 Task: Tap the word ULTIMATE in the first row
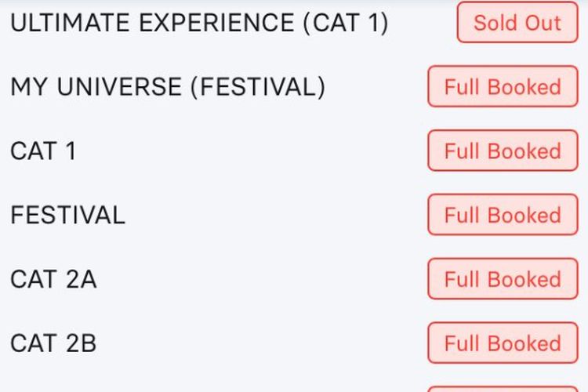pyautogui.click(x=70, y=23)
